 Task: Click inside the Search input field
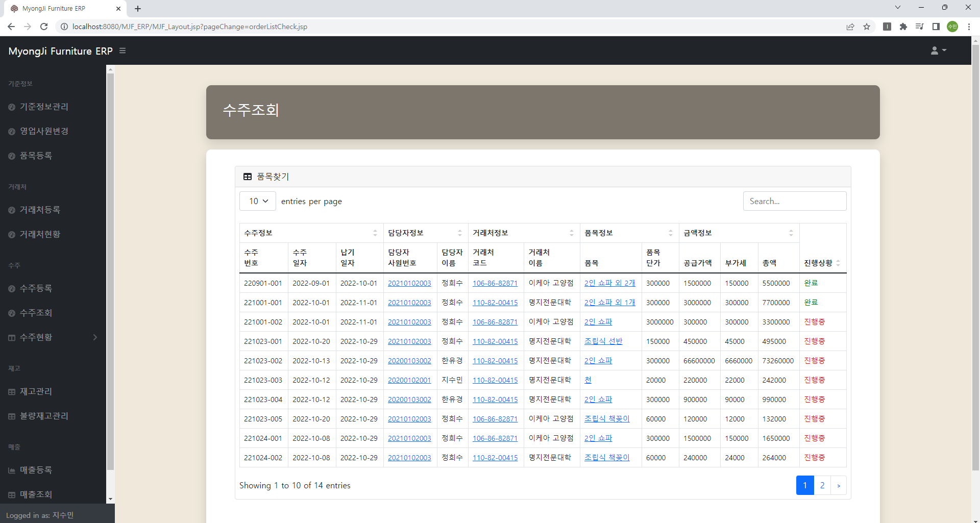(794, 201)
